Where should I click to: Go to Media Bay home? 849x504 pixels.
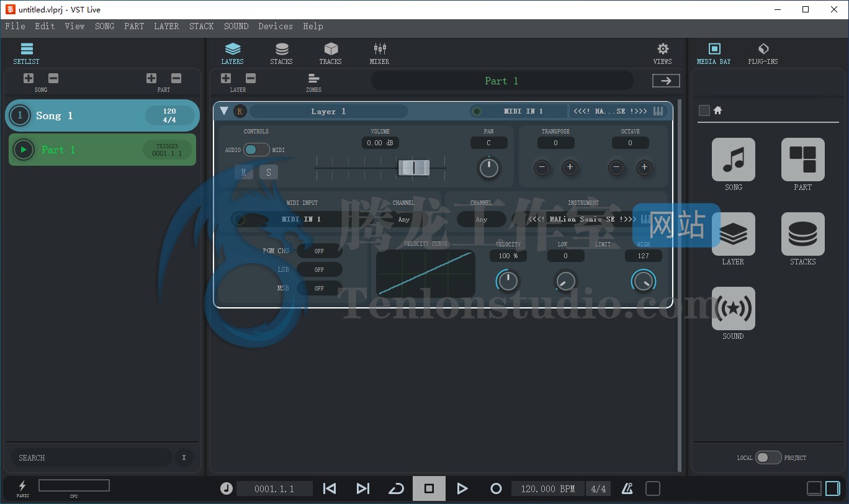tap(718, 110)
